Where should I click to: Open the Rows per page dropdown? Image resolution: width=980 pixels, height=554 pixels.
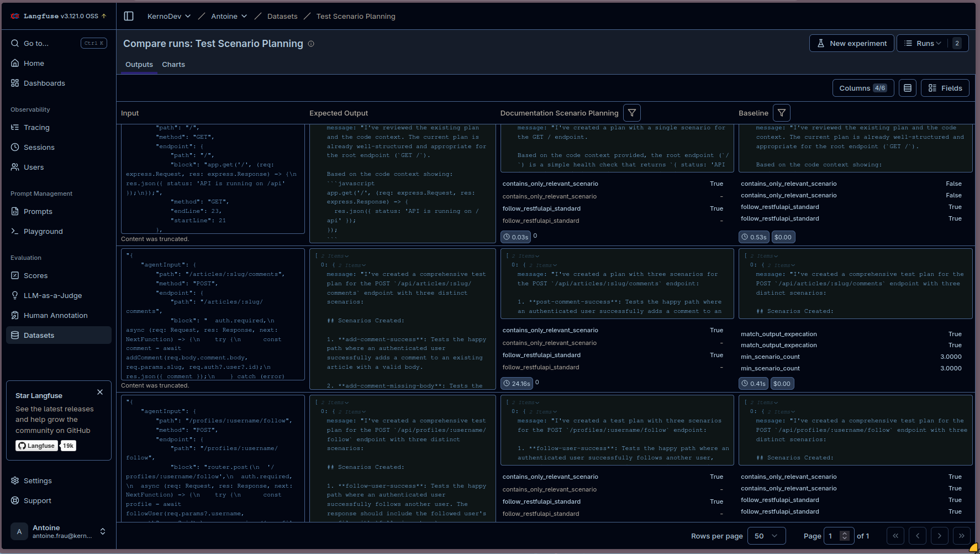[766, 536]
